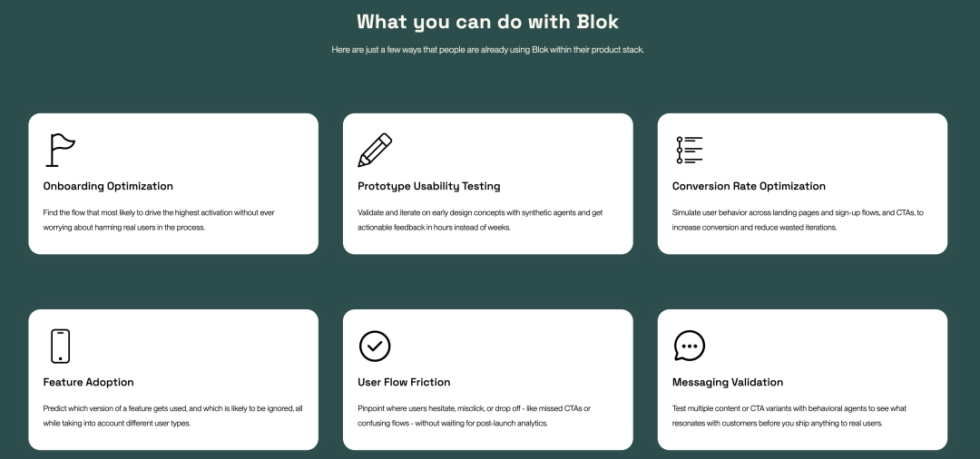The height and width of the screenshot is (459, 980).
Task: Click the chat bubble icon for Messaging Validation
Action: coord(690,346)
